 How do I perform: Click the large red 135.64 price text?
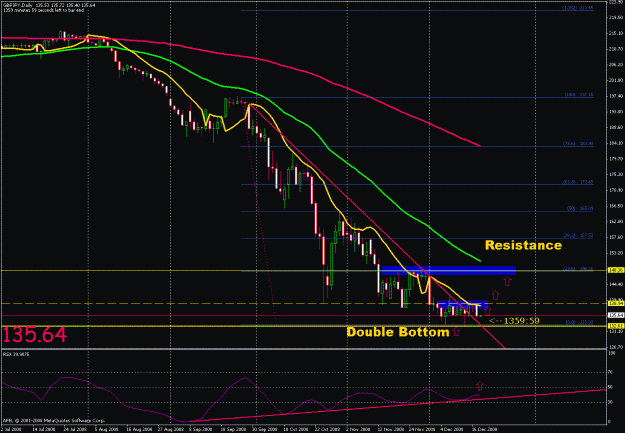point(34,335)
